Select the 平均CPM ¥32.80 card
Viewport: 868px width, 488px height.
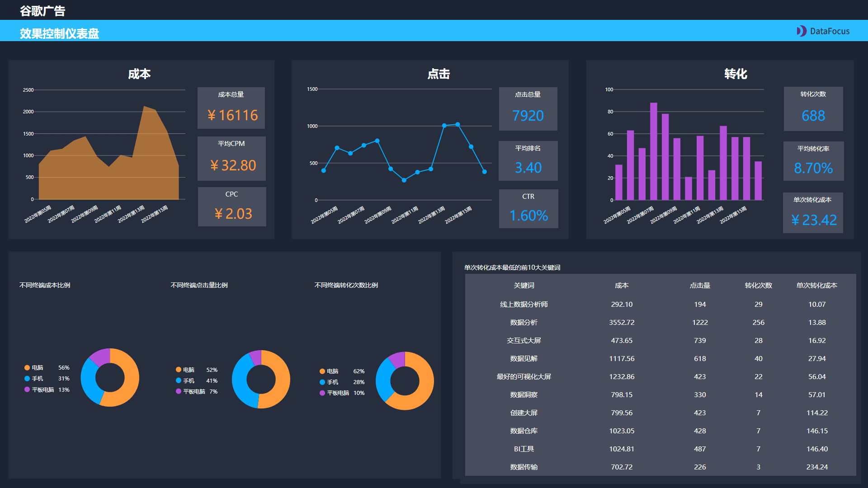coord(231,158)
